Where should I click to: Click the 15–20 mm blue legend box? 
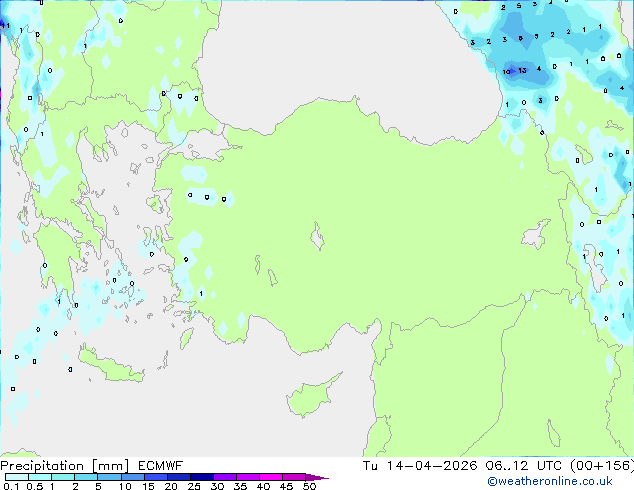pos(155,477)
